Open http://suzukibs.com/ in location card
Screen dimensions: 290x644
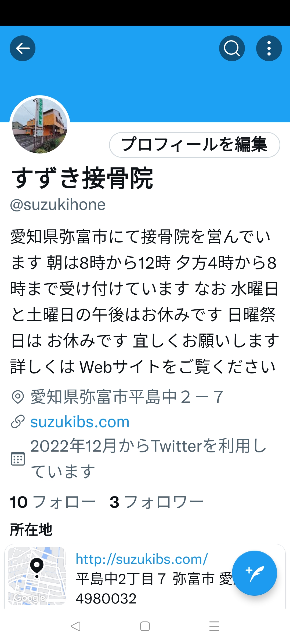tap(142, 559)
